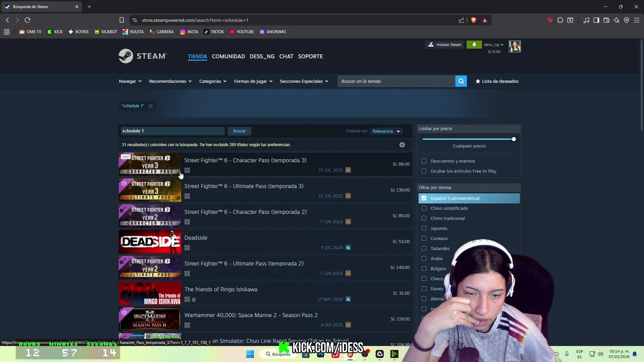Check the Chino tradicional language filter
The height and width of the screenshot is (362, 644).
[424, 218]
